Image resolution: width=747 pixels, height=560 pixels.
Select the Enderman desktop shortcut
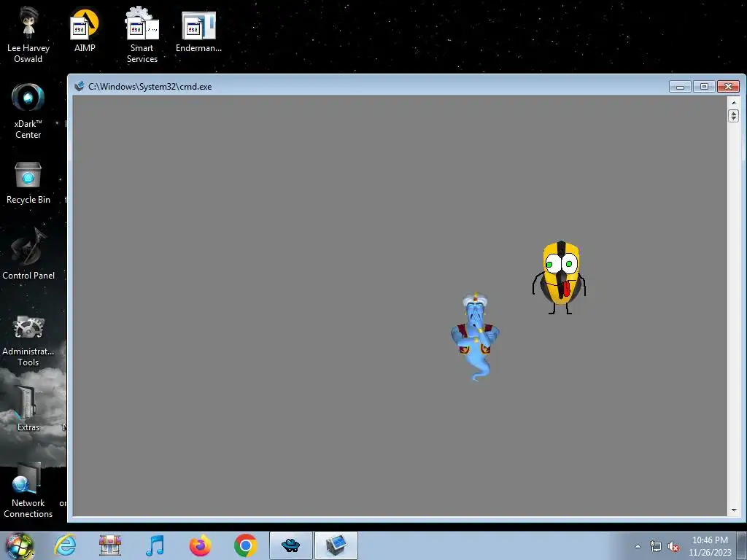[198, 31]
